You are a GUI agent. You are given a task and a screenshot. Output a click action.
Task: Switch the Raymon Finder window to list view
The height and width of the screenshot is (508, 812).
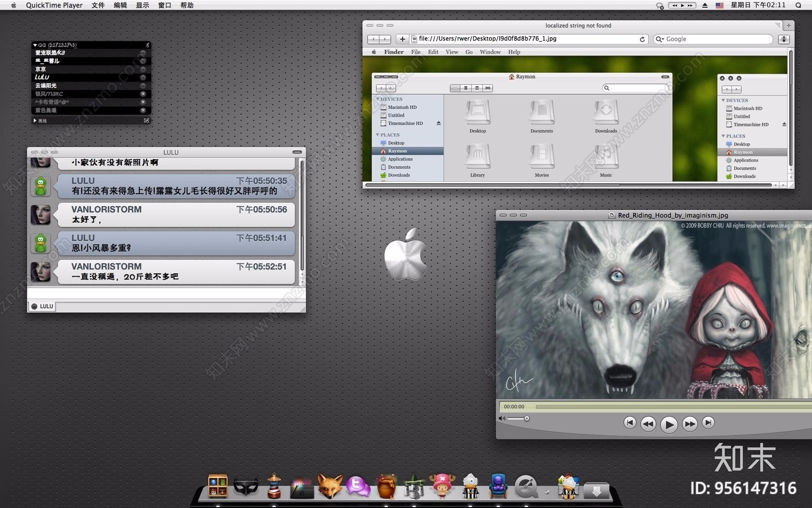(x=466, y=88)
